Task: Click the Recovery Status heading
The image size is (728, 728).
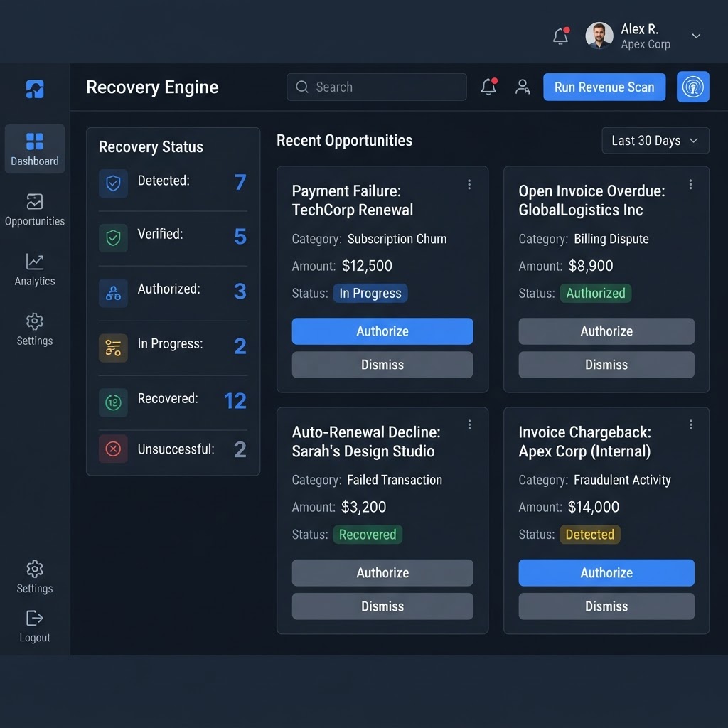Action: [x=151, y=146]
